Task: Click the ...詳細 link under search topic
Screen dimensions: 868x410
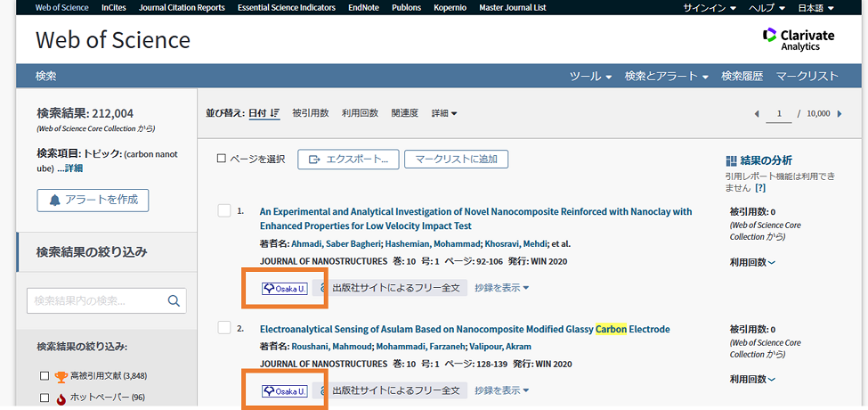Action: pyautogui.click(x=69, y=168)
